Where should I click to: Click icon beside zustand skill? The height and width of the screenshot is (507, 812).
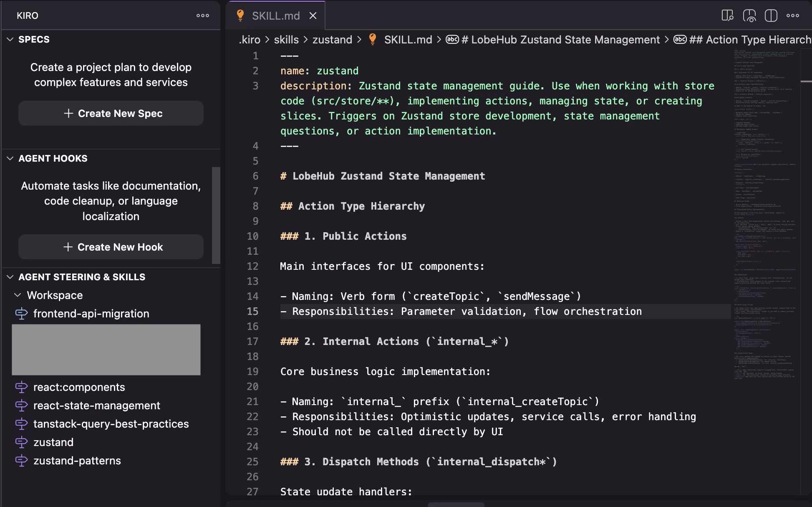(x=21, y=442)
